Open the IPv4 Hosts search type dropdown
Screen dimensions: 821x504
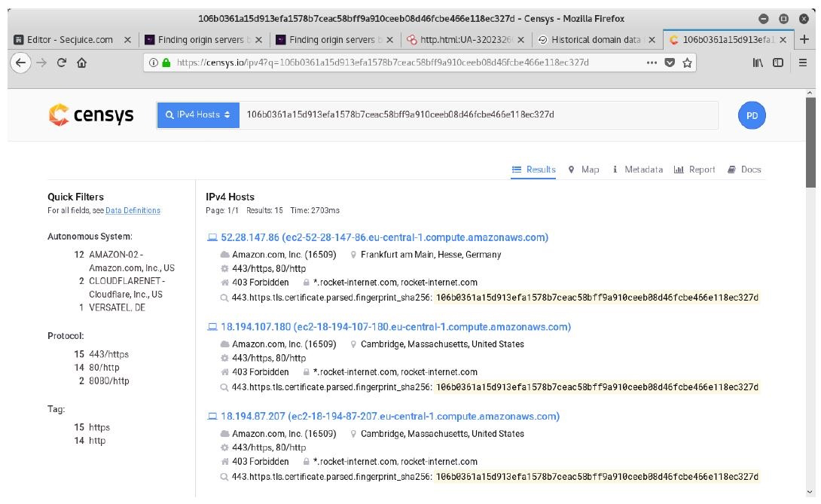click(x=198, y=115)
